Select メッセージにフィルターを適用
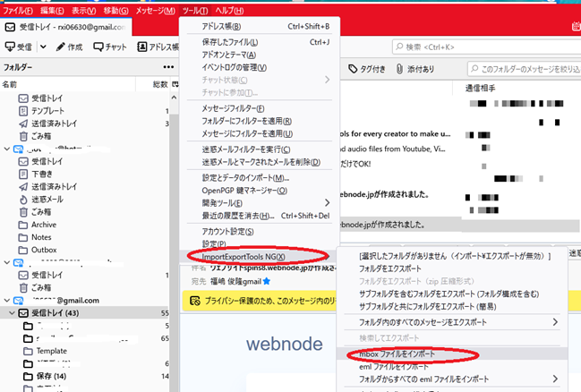 (260, 133)
